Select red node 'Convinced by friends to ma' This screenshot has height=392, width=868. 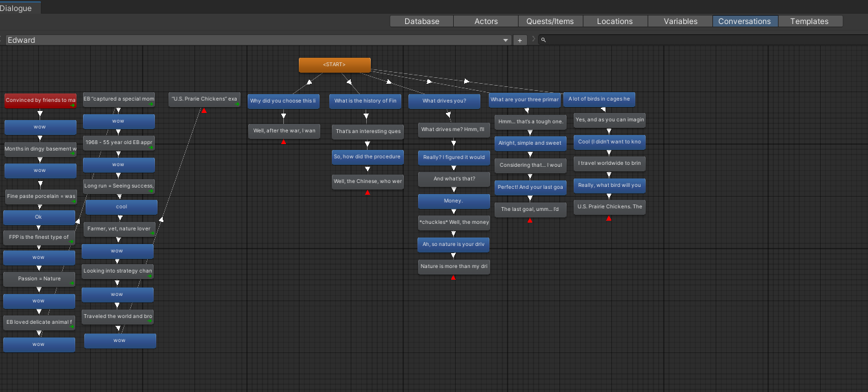[x=40, y=101]
